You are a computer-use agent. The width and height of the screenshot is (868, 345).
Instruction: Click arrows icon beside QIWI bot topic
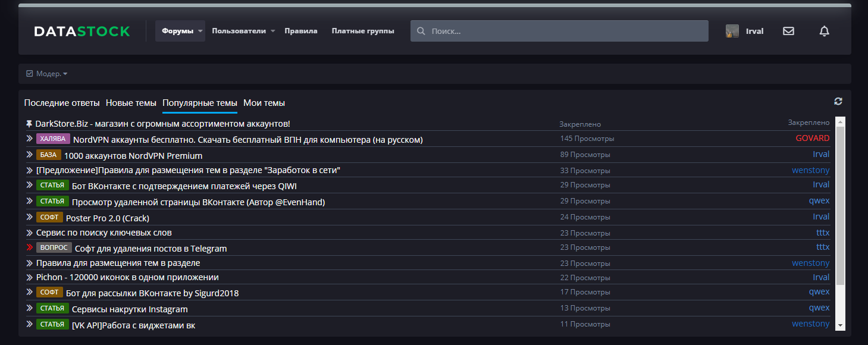click(x=29, y=184)
